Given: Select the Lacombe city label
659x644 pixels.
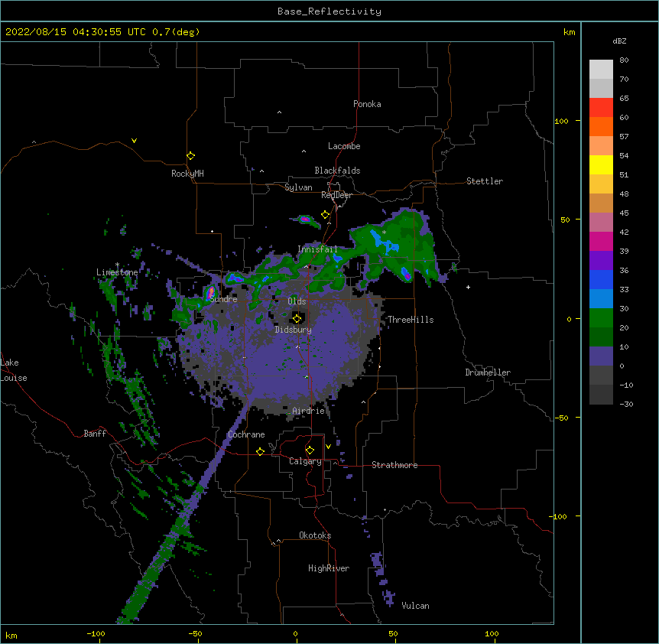Looking at the screenshot, I should click(x=344, y=146).
